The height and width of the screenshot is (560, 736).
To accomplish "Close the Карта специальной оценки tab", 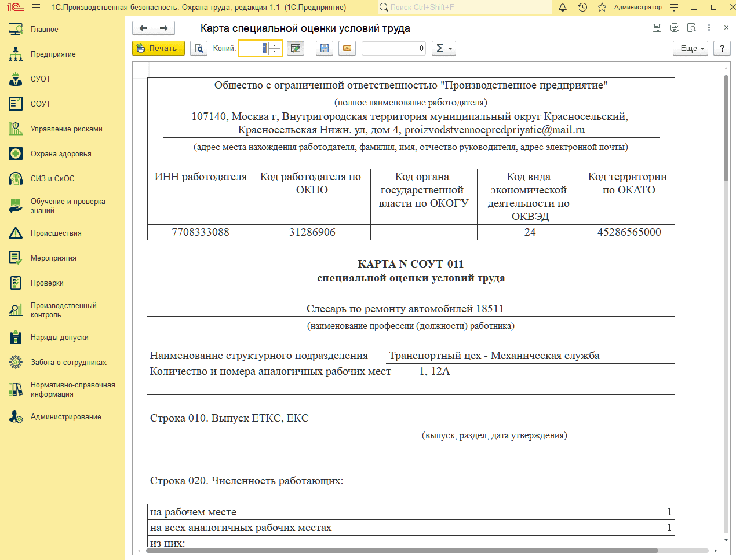I will (726, 28).
